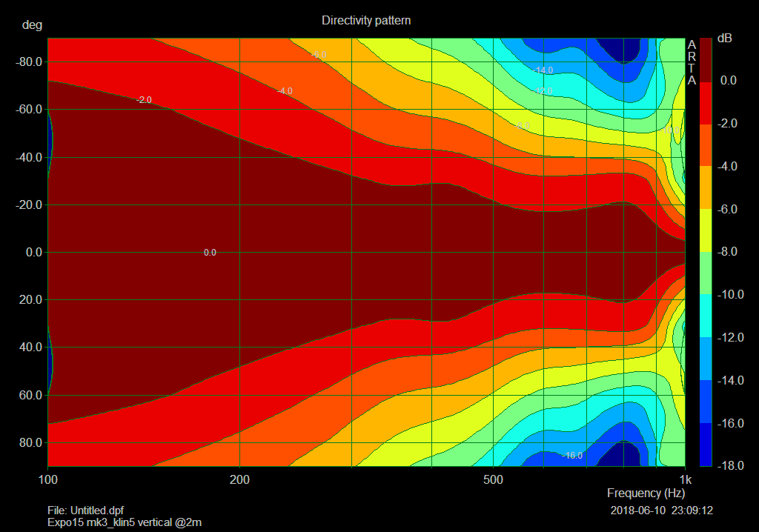Click the '0.0' contour label inside plot

[210, 253]
